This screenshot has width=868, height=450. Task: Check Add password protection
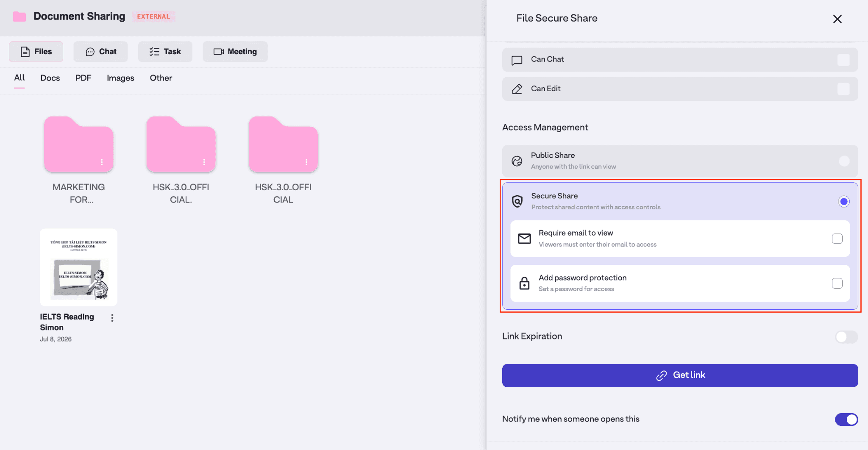[837, 283]
